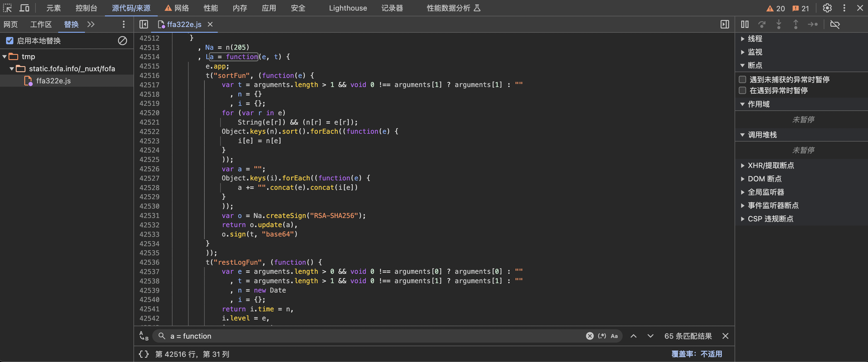Disable the 启用本地替换 checkbox

point(10,41)
